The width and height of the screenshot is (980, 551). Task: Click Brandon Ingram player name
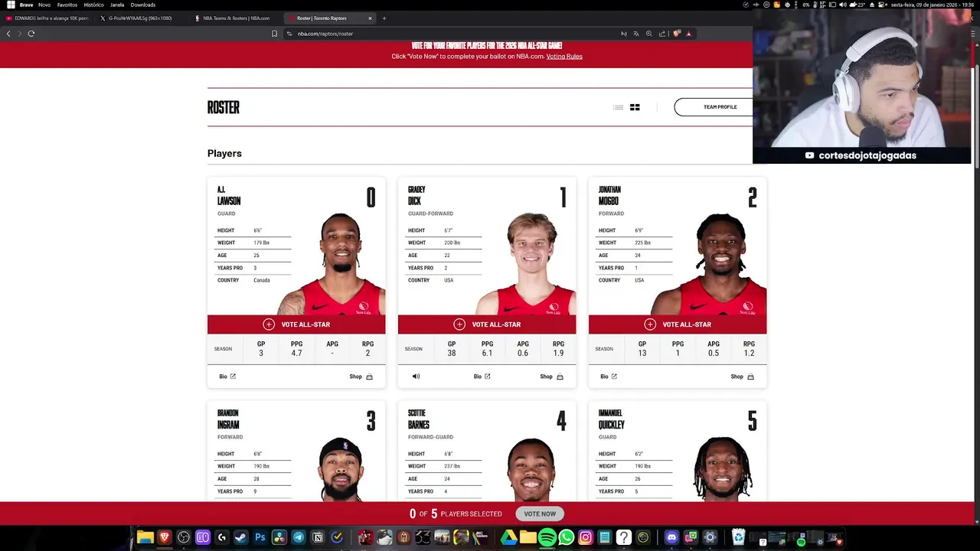coord(228,419)
